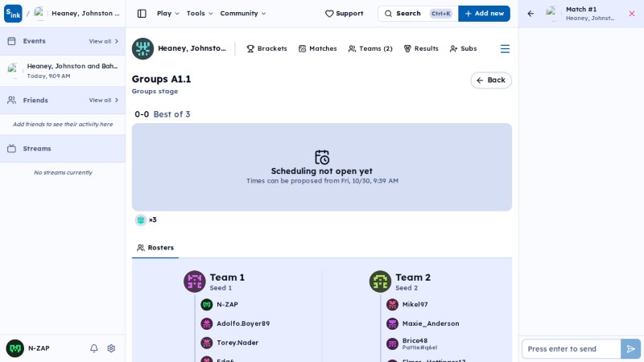Open Team 2 name link
644x362 pixels.
click(413, 278)
